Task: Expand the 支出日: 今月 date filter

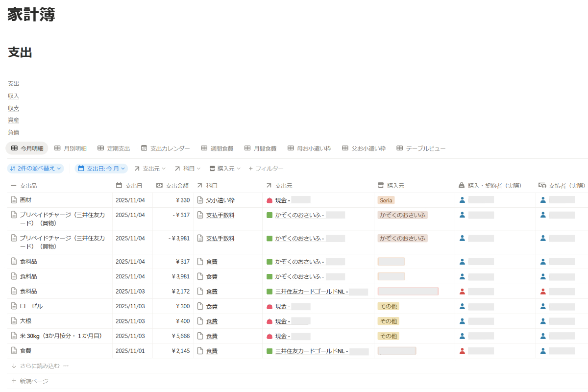Action: (101, 169)
